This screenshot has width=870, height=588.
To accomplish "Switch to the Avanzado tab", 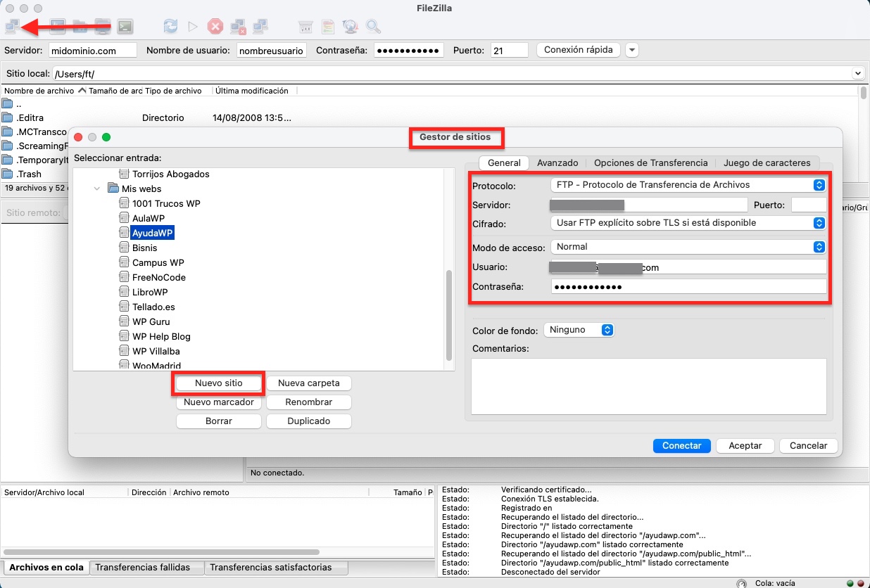I will coord(557,162).
